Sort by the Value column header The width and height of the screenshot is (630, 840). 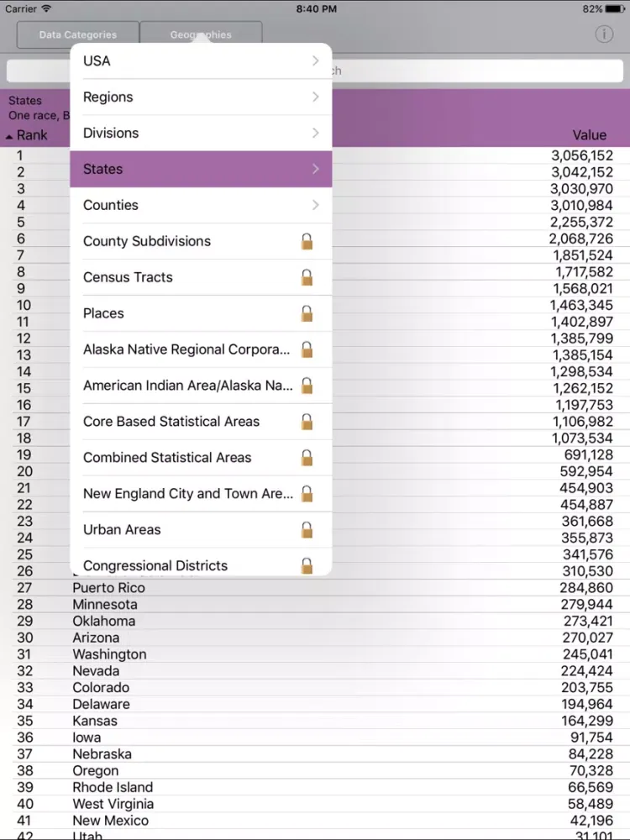[589, 135]
